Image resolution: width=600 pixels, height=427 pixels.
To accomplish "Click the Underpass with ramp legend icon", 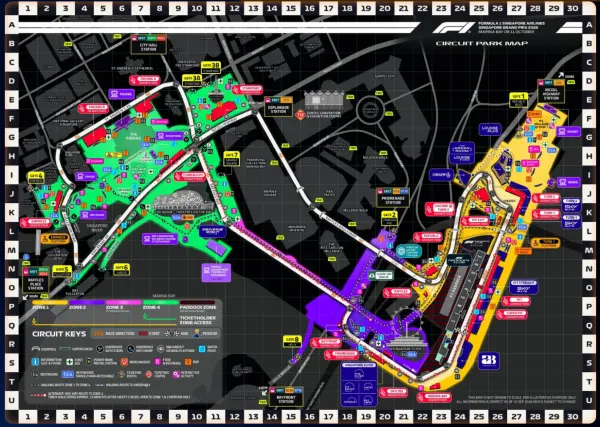I will point(132,349).
